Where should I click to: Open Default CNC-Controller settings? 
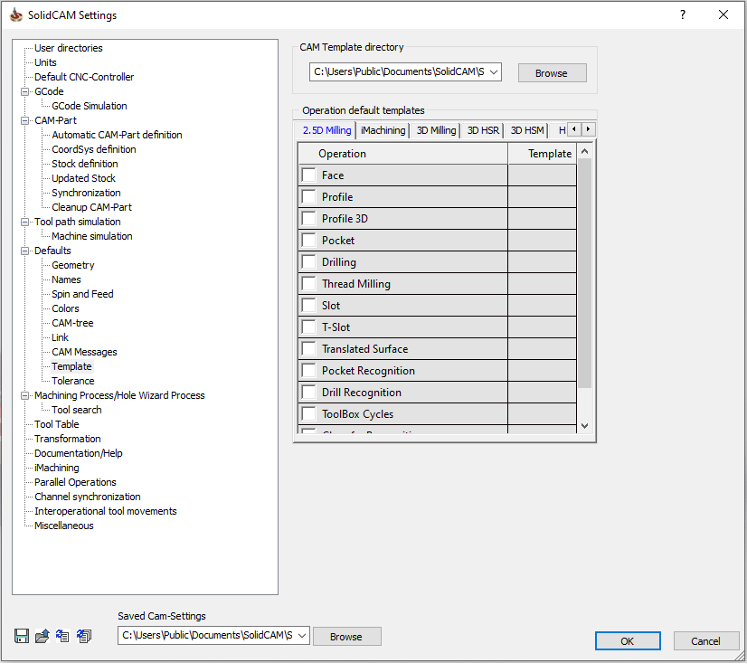click(x=84, y=77)
